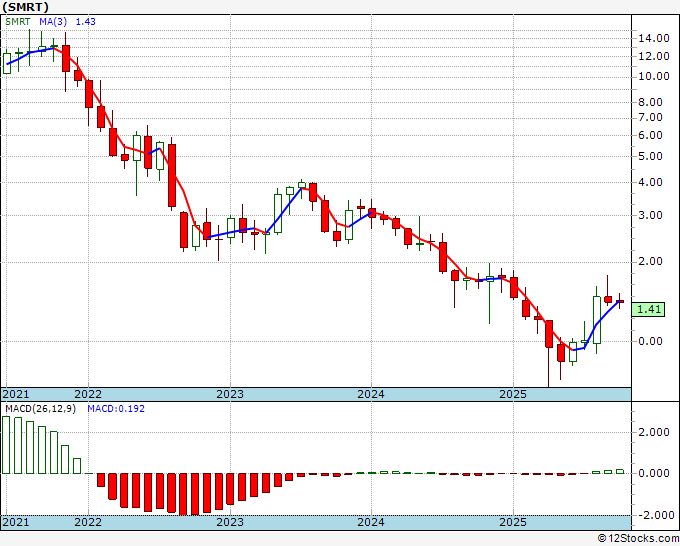Click the 12.00 price axis label
The height and width of the screenshot is (546, 680).
click(x=654, y=56)
